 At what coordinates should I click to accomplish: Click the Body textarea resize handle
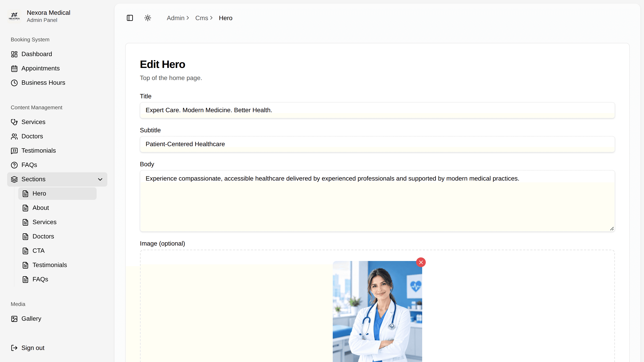pyautogui.click(x=612, y=229)
